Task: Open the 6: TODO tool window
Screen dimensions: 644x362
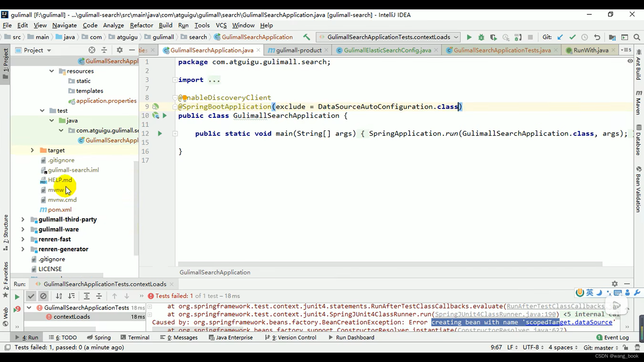Action: (x=63, y=338)
